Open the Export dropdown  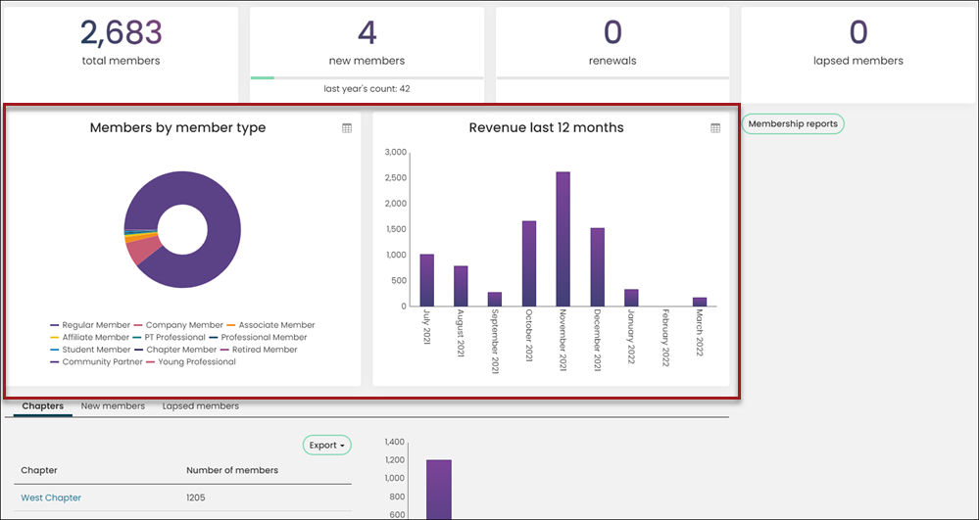(x=327, y=446)
